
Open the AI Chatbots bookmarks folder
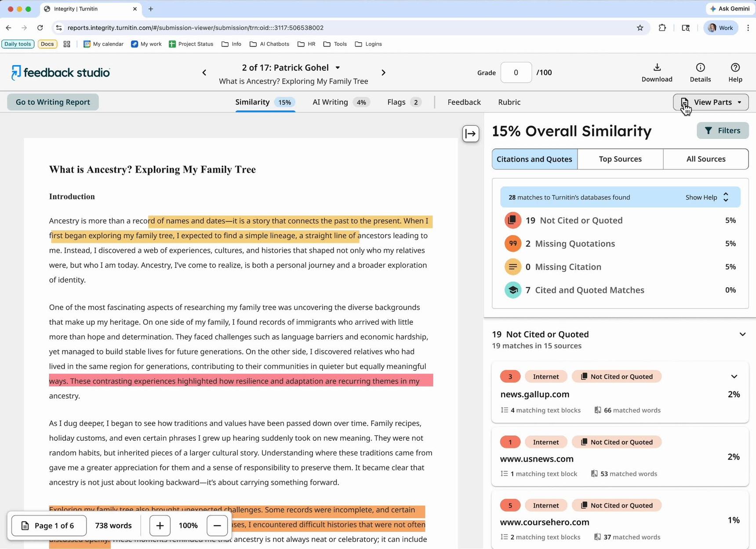[269, 44]
